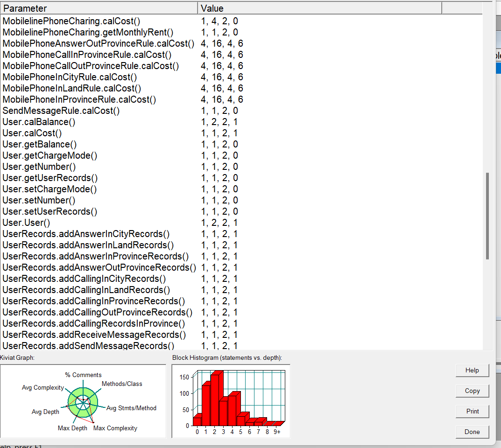This screenshot has height=448, width=501.
Task: Select the User.getNumber() row
Action: click(x=241, y=167)
